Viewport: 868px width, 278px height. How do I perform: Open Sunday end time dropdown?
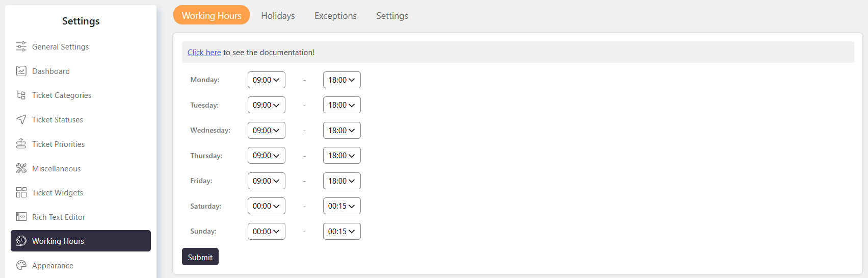pos(341,232)
